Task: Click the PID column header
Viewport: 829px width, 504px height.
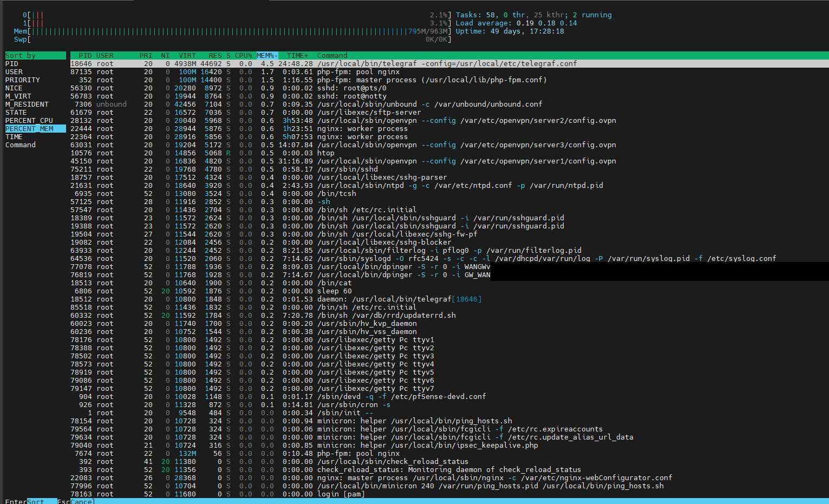Action: click(85, 56)
